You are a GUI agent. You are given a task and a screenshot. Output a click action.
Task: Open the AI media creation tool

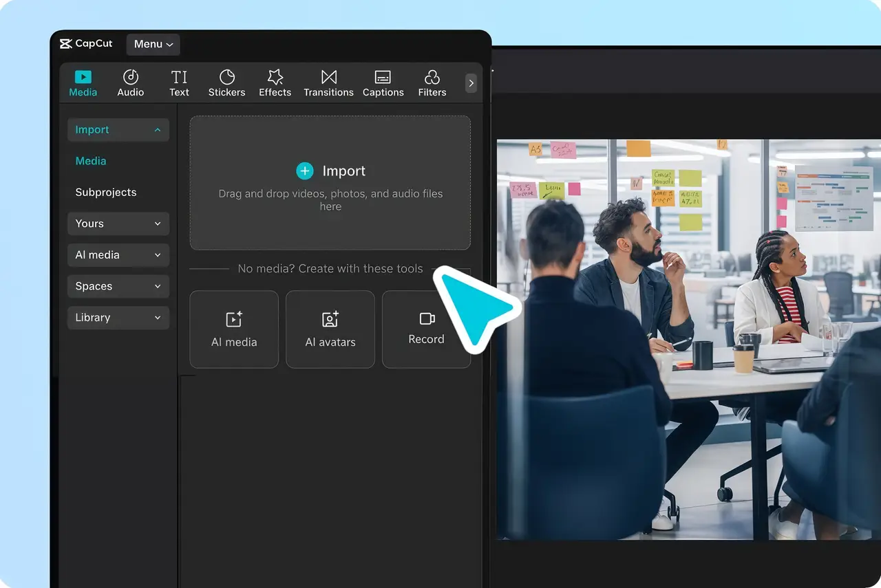point(234,329)
